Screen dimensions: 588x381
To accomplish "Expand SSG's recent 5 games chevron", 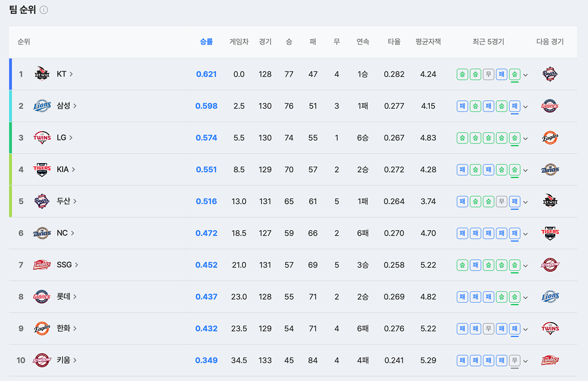I will click(x=525, y=266).
